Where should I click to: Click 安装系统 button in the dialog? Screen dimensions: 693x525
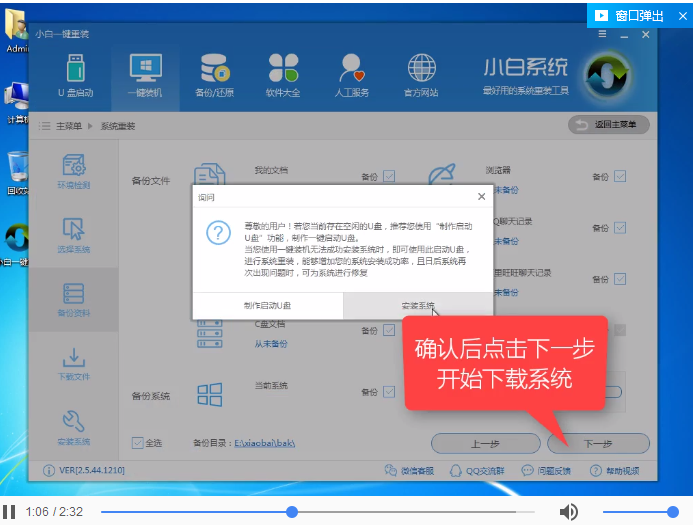pyautogui.click(x=418, y=305)
